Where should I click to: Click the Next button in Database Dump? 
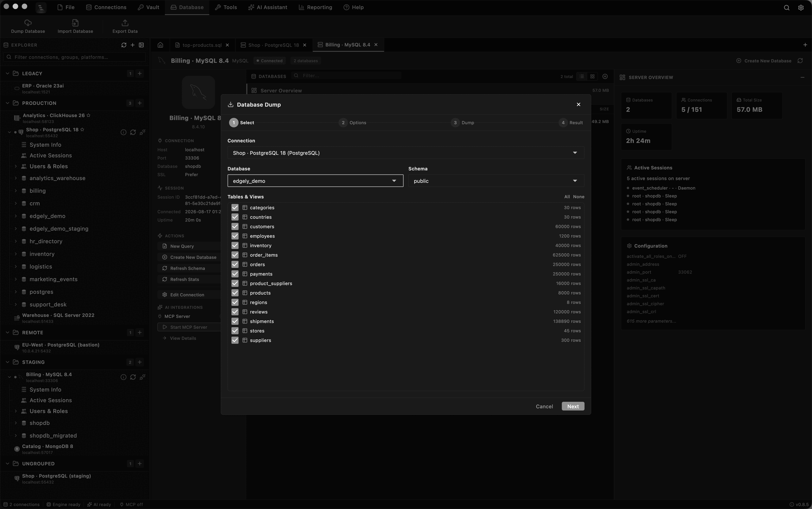point(573,406)
